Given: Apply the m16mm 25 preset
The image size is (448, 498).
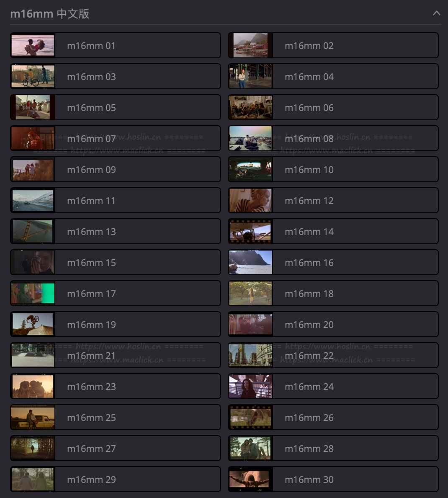Looking at the screenshot, I should (x=116, y=417).
